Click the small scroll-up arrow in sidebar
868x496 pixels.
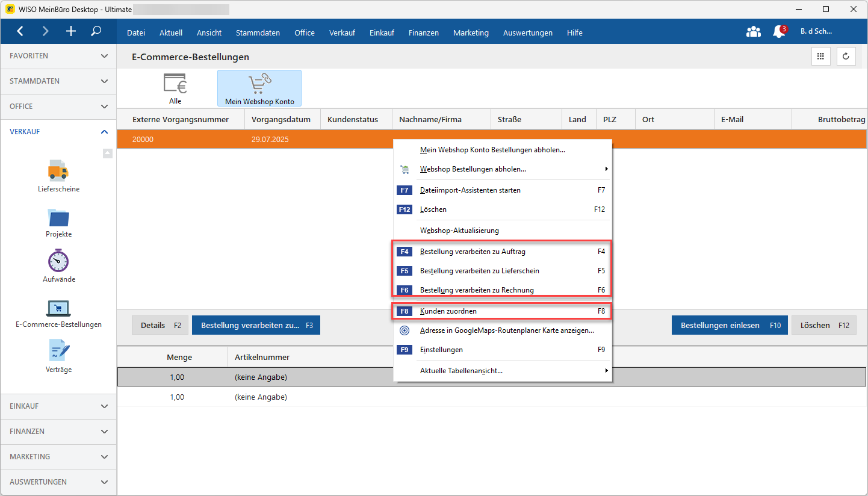click(107, 153)
